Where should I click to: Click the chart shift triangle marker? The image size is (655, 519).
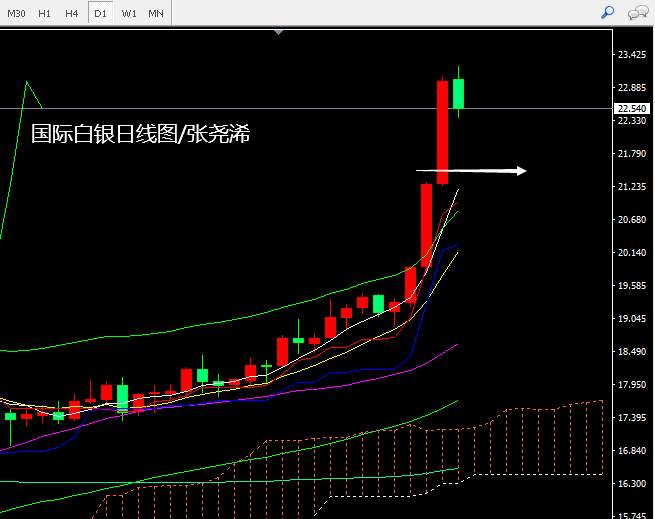click(279, 32)
